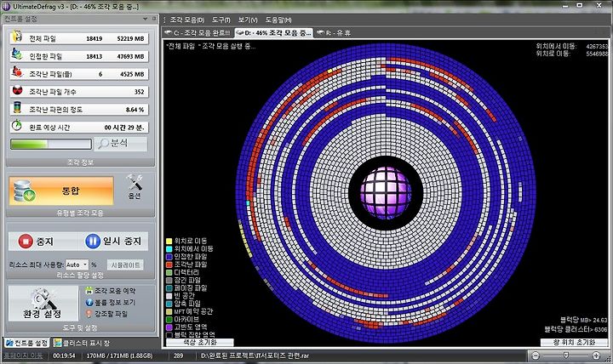Image resolution: width=613 pixels, height=364 pixels.
Task: Select the D: 46% 조각 모음 중 tab
Action: pos(273,33)
